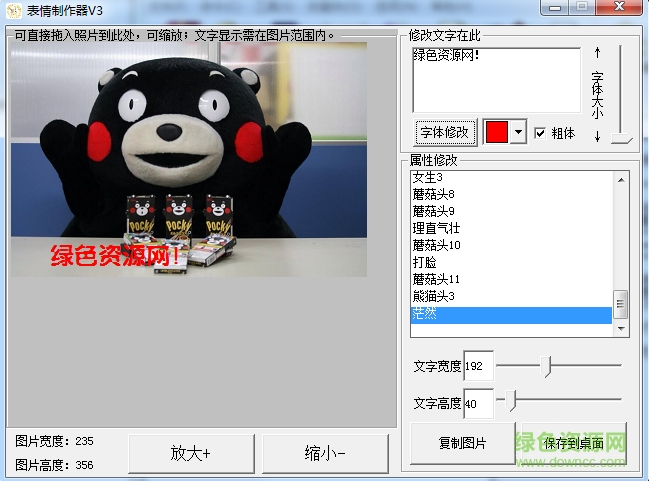Click the 文字宽度 slider handle
This screenshot has height=481, width=649.
click(x=546, y=366)
